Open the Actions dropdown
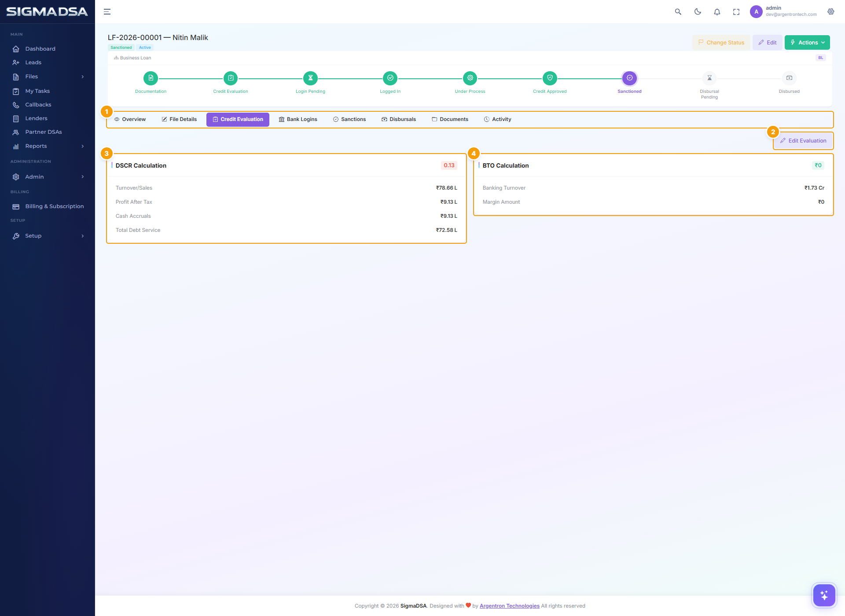The width and height of the screenshot is (845, 616). pos(807,43)
